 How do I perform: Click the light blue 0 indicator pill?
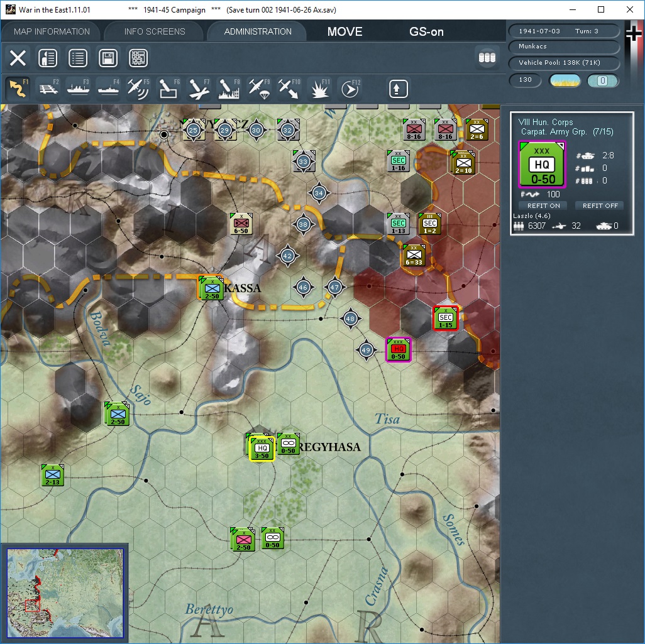coord(602,80)
